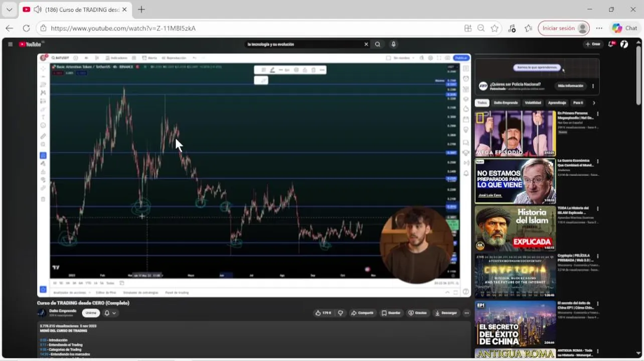Open the No Estamos Preparados video thumbnail
Viewport: 644px width, 361px height.
[515, 181]
